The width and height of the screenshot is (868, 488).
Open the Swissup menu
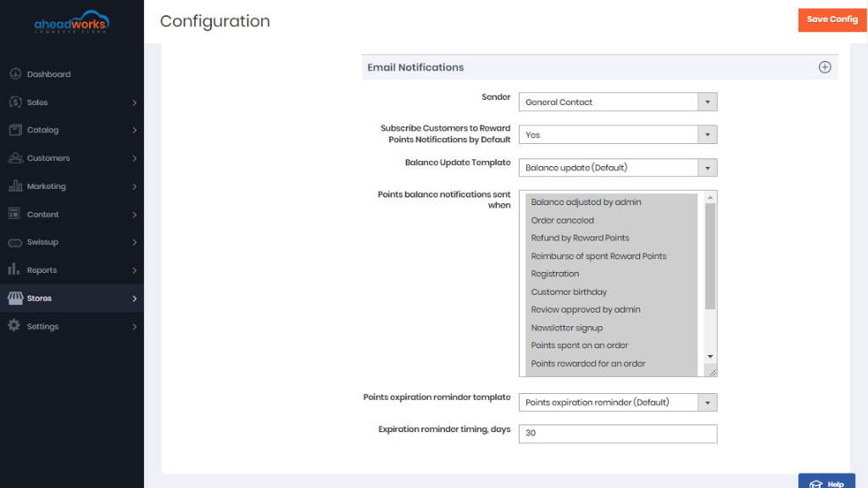click(72, 241)
